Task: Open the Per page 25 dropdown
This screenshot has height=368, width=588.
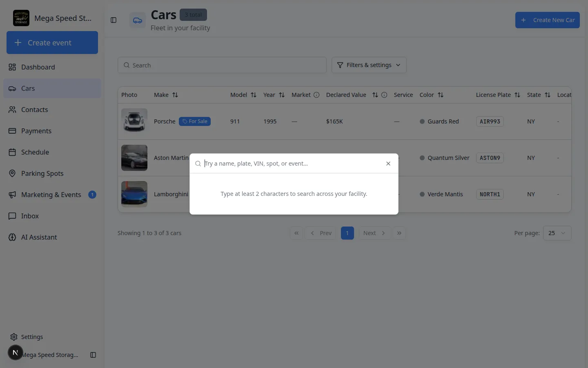Action: (x=557, y=233)
